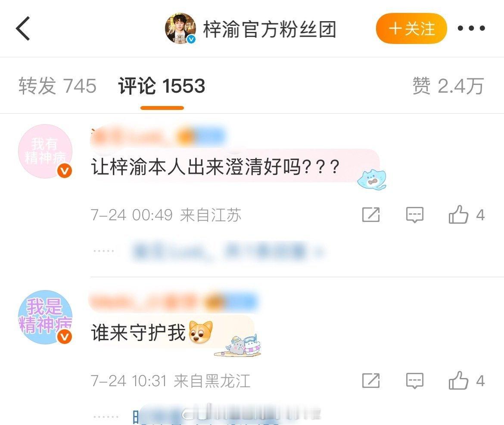The width and height of the screenshot is (504, 425).
Task: Switch to the 转发 745 tab
Action: (57, 86)
